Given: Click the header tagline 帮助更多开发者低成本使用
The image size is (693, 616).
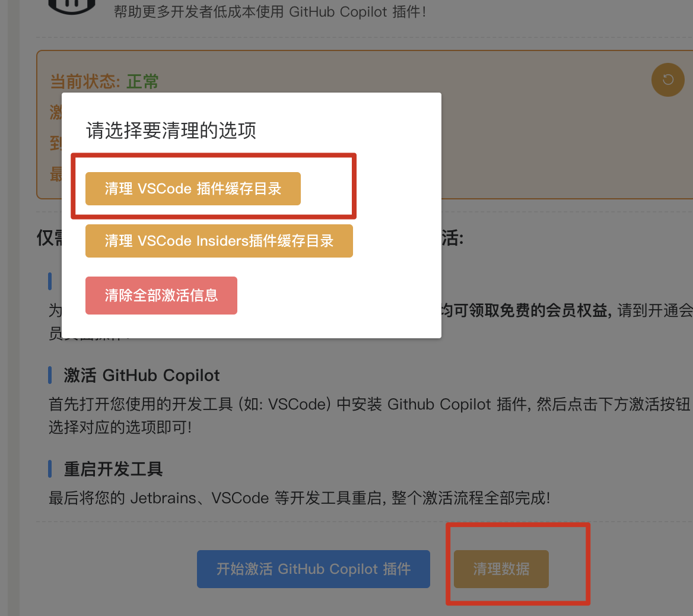Looking at the screenshot, I should pos(199,11).
